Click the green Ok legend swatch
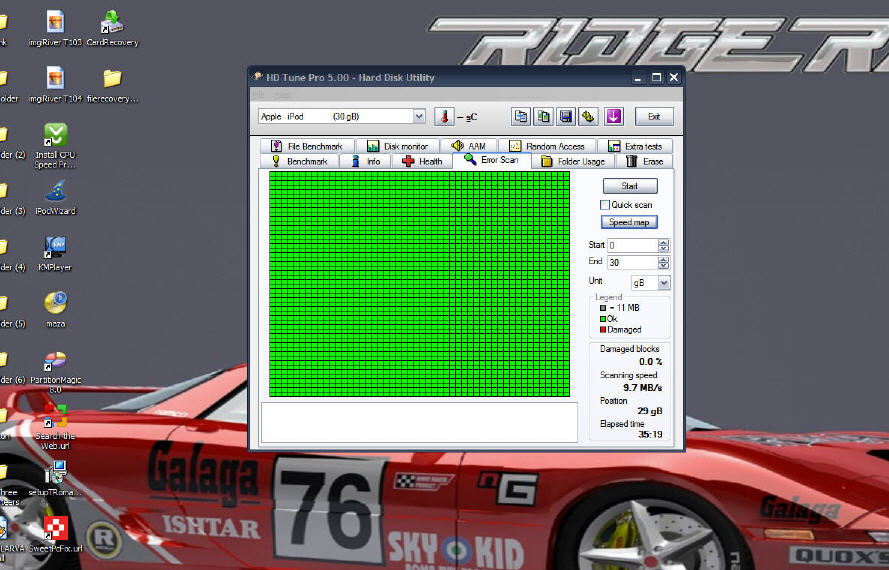889x570 pixels. 603,319
